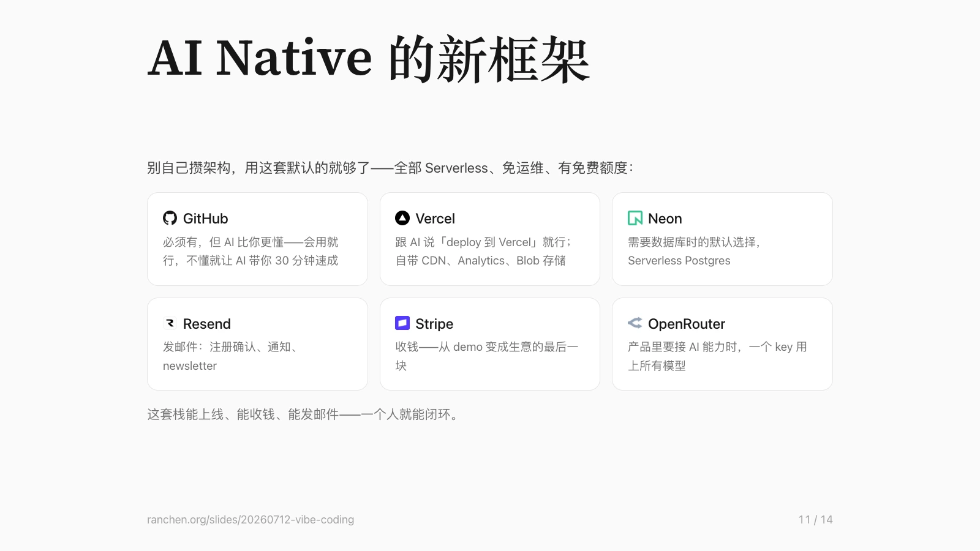The width and height of the screenshot is (980, 551).
Task: Select the Resend card title
Action: pyautogui.click(x=206, y=324)
